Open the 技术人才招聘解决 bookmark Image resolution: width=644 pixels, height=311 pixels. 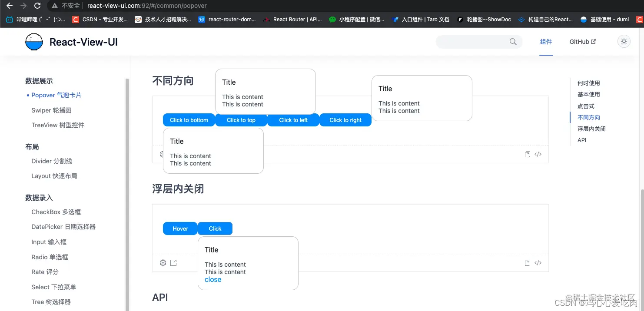click(163, 20)
